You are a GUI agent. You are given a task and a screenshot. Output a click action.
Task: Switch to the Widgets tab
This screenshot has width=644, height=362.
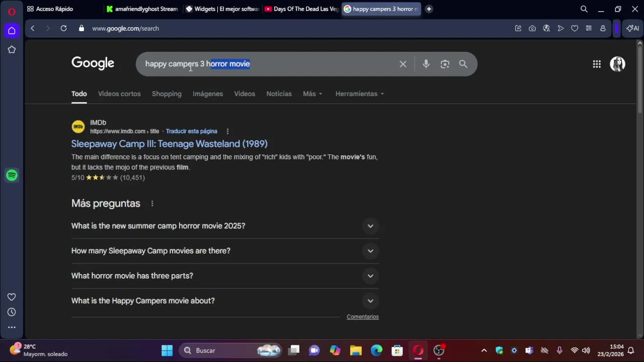pyautogui.click(x=222, y=9)
